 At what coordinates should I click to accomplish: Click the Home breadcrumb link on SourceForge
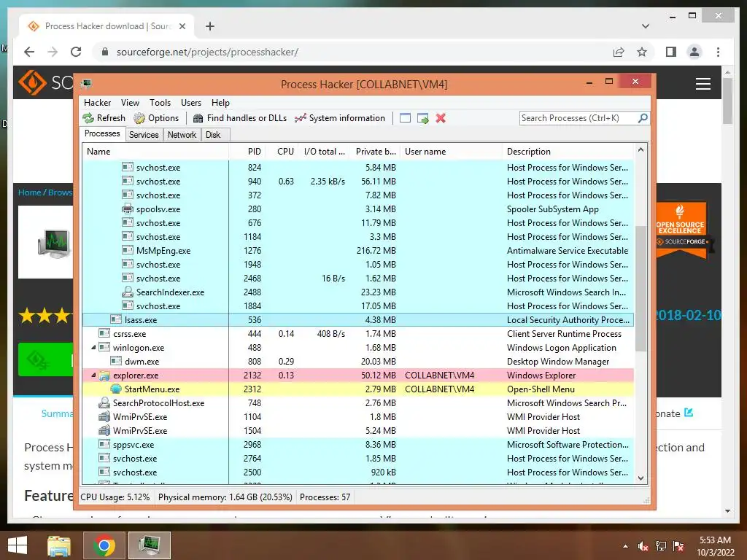[x=29, y=192]
